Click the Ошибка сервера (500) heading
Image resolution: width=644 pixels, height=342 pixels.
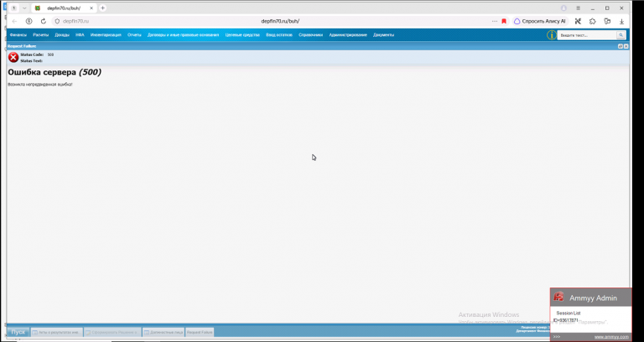(x=55, y=72)
